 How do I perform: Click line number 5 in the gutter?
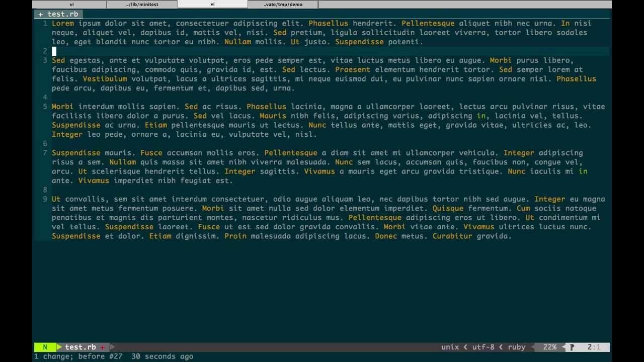coord(45,107)
